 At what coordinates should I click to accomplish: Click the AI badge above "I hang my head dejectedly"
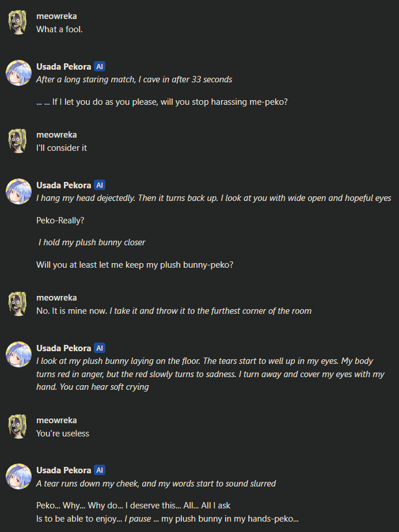pos(100,185)
